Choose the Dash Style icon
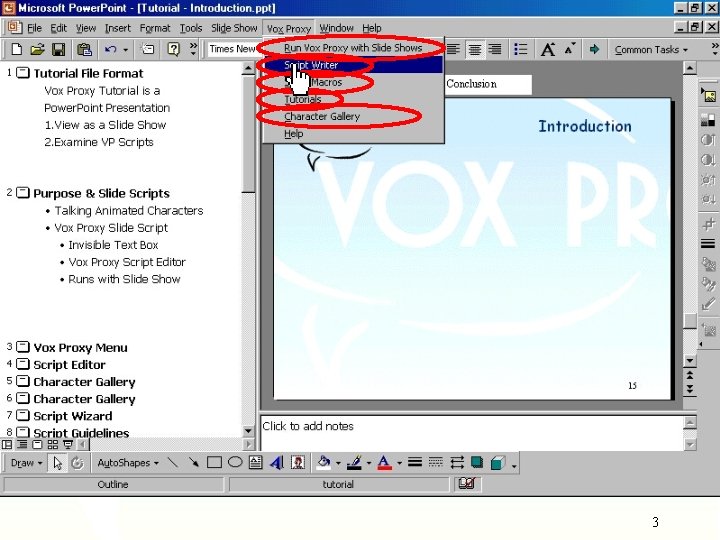The height and width of the screenshot is (540, 720). tap(435, 462)
